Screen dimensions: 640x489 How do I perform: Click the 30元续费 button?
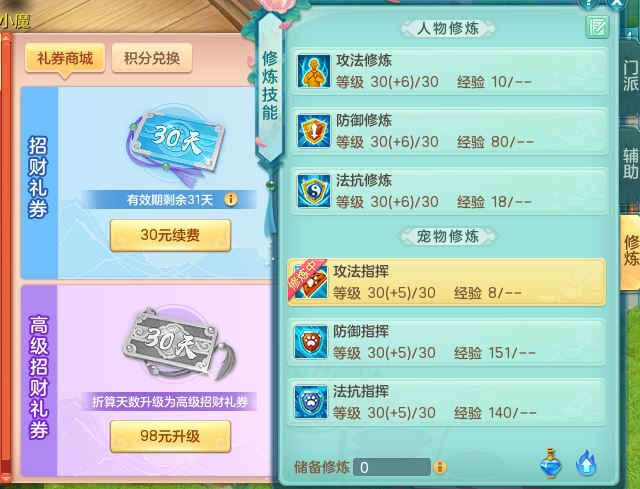pos(170,235)
